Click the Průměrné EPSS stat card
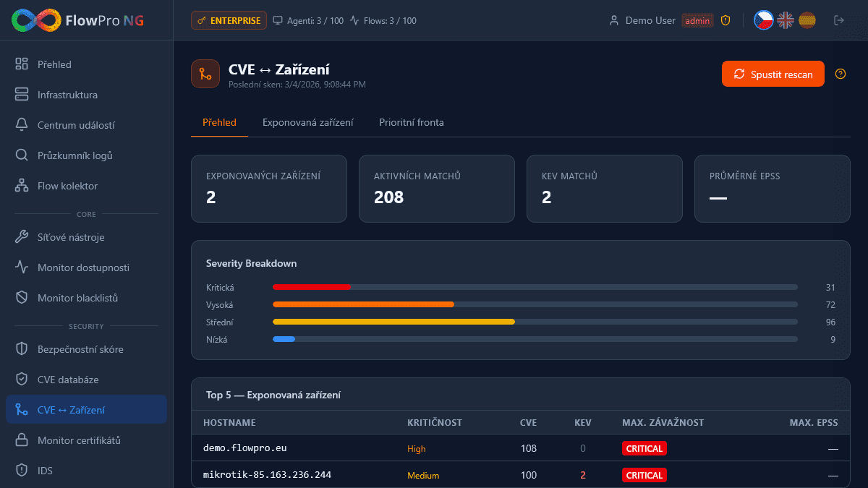Screen dimensions: 868x488 coord(773,189)
